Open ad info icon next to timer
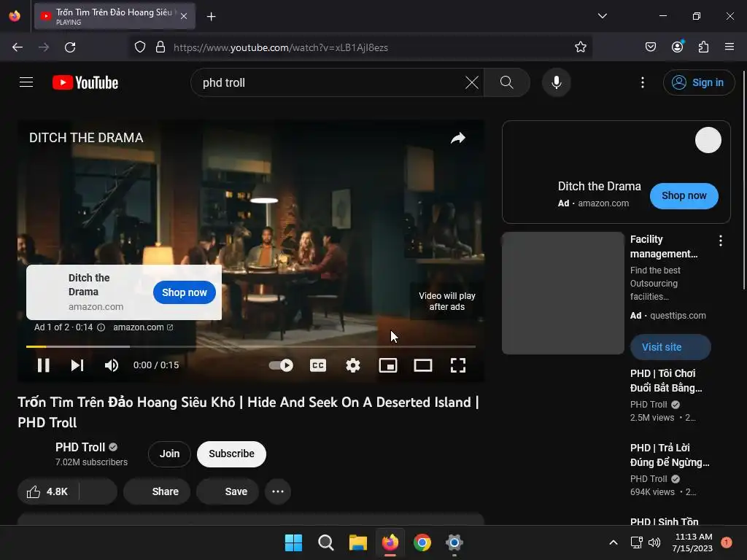Viewport: 747px width, 560px height. pos(101,327)
